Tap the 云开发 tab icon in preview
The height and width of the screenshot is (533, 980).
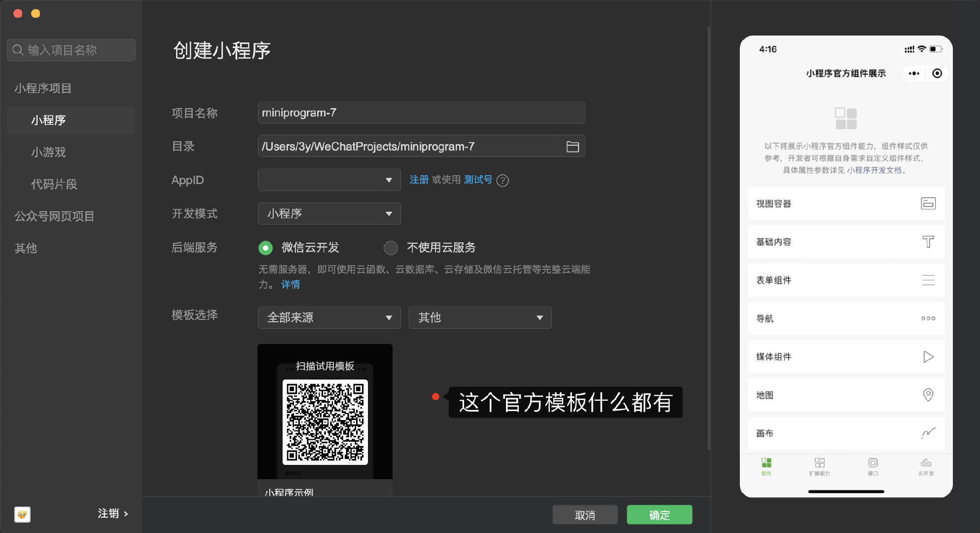tap(926, 462)
